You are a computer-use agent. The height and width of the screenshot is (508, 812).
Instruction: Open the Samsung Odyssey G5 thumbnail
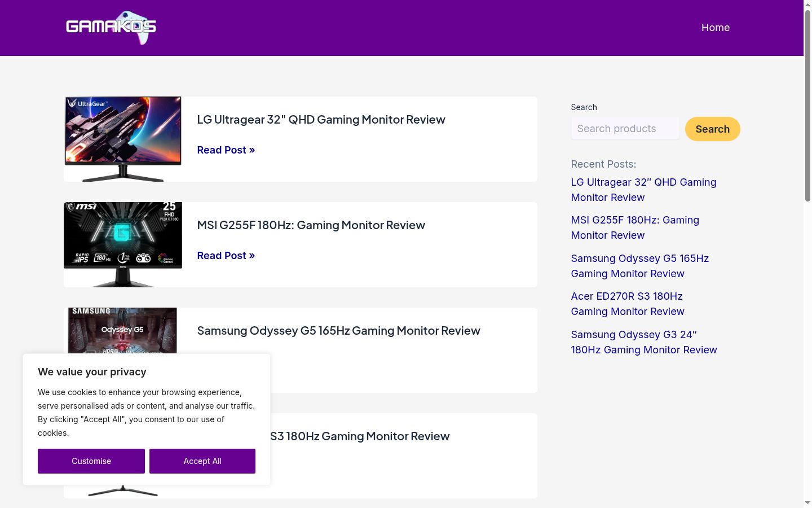(x=123, y=331)
